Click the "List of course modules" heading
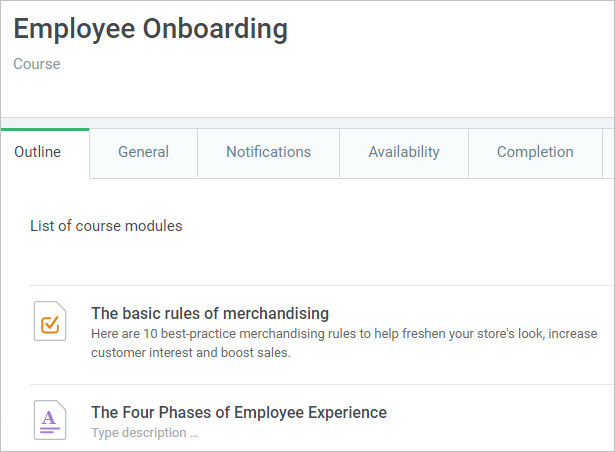The width and height of the screenshot is (615, 452). click(106, 226)
